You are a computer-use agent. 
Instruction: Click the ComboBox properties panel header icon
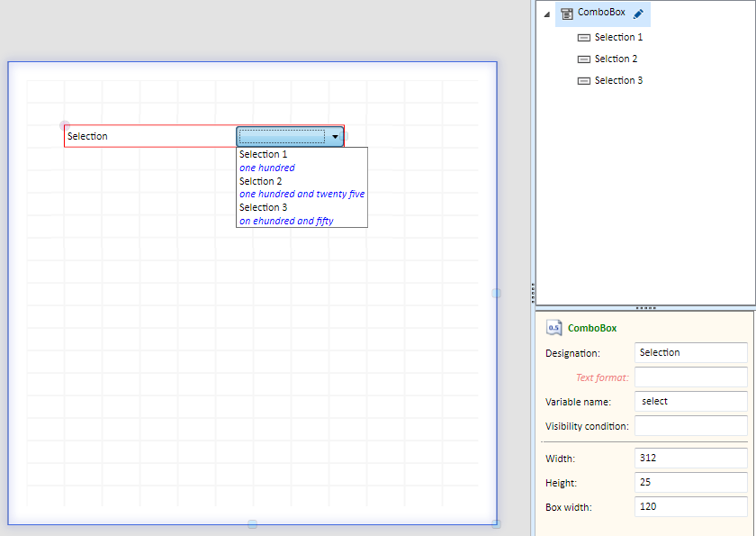[554, 328]
